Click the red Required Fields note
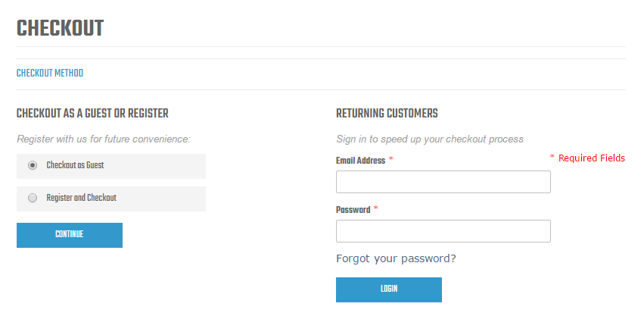 [587, 158]
